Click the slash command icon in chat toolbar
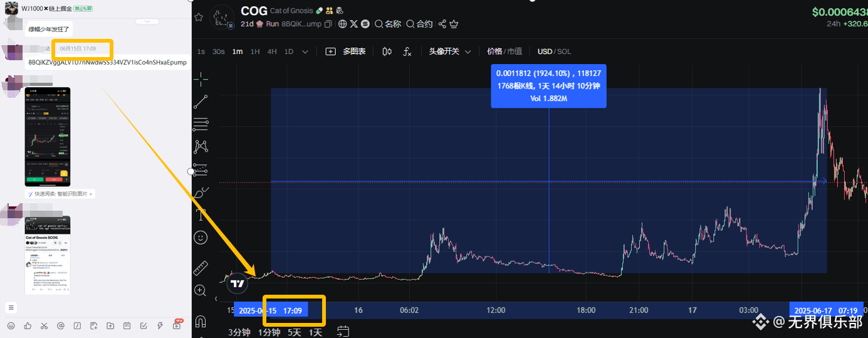Screen dimensions: 868x338 click(x=77, y=325)
